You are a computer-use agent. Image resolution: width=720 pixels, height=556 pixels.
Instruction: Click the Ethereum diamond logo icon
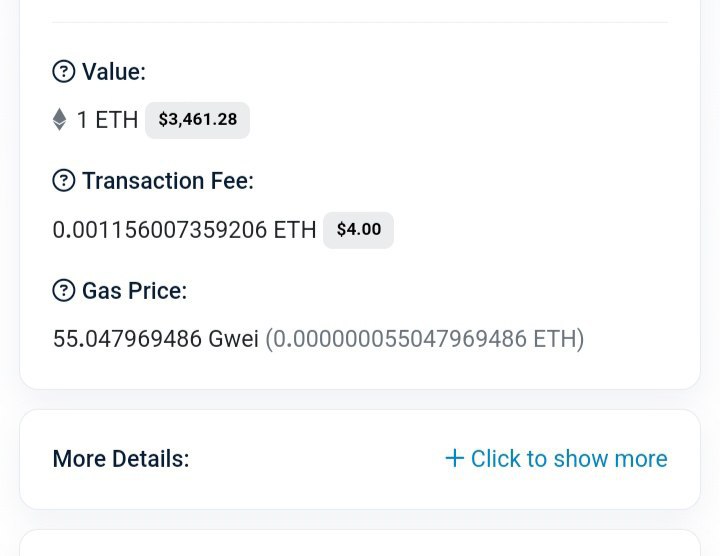(60, 120)
